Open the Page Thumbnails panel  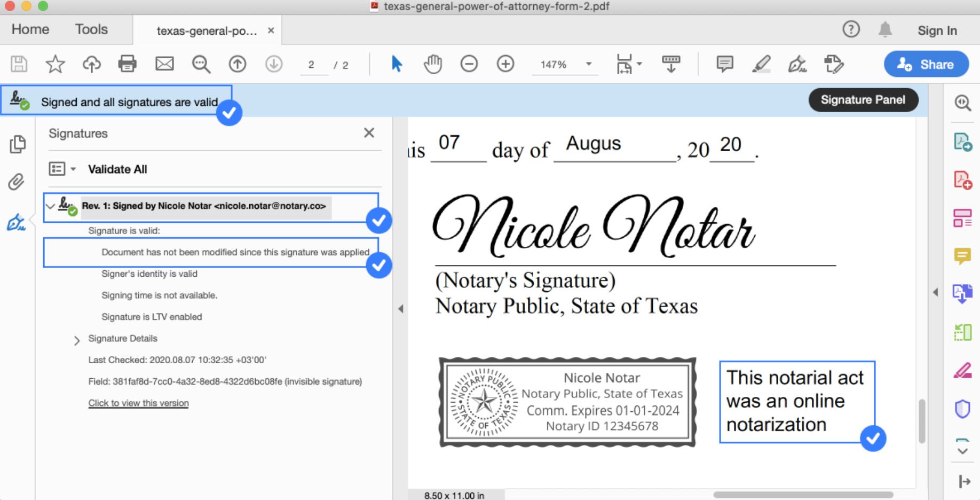[18, 144]
